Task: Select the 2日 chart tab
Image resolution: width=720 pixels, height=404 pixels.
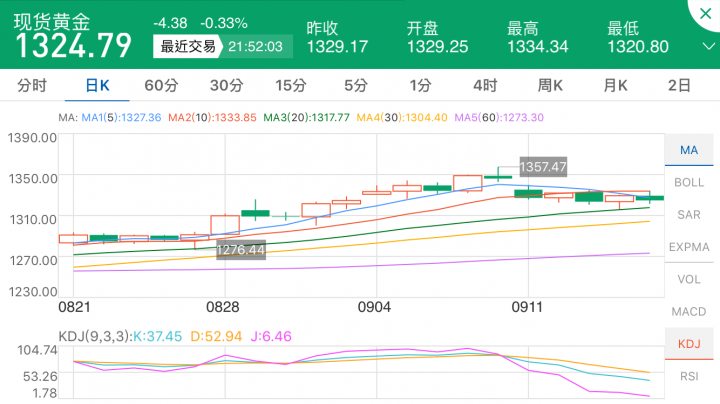Action: 679,86
